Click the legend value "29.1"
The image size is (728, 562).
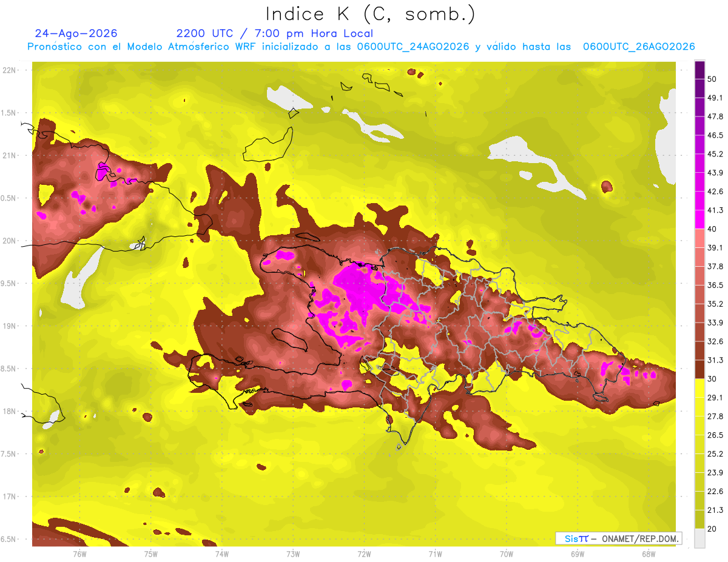pyautogui.click(x=716, y=398)
